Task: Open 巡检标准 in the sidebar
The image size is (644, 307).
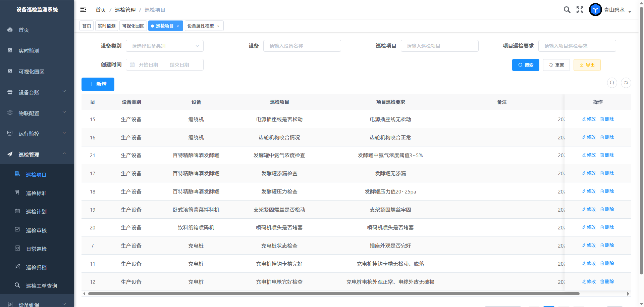Action: pyautogui.click(x=36, y=193)
